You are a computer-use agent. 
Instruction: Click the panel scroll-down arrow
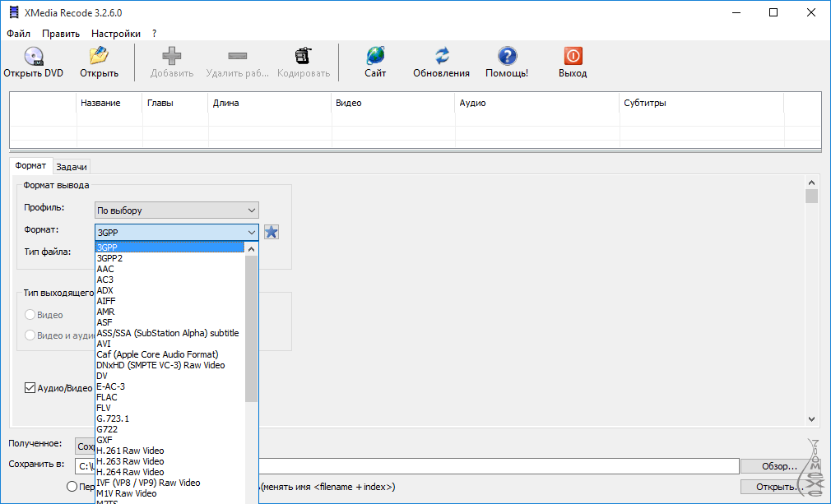click(x=811, y=418)
